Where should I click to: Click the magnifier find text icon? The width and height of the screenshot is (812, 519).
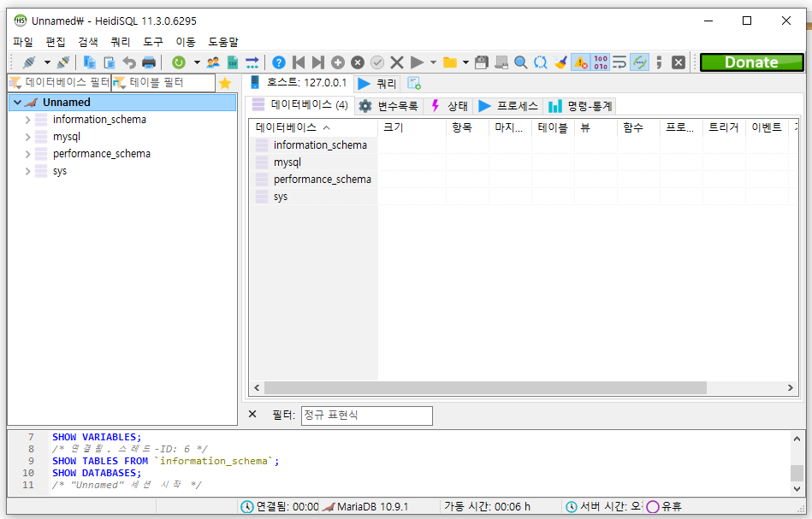coord(521,62)
